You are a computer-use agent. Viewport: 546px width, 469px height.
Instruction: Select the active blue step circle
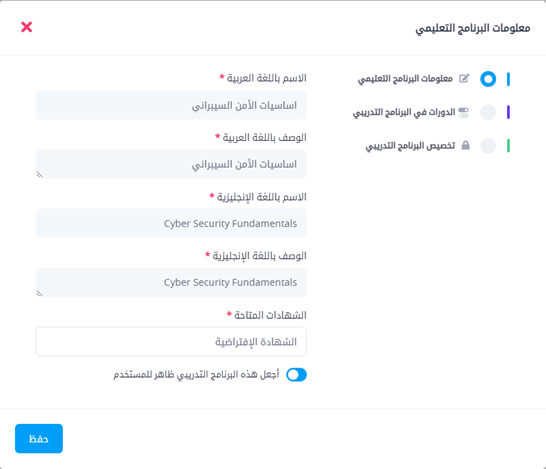pos(488,79)
